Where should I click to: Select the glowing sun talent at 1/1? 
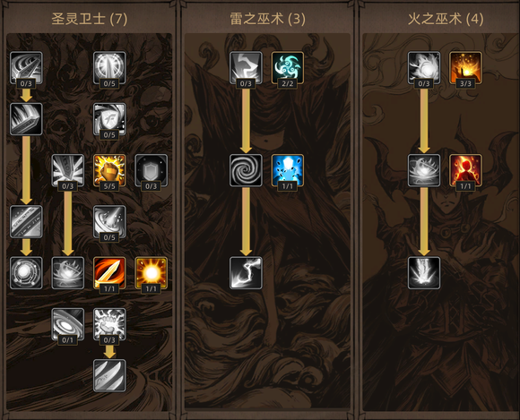click(x=152, y=273)
